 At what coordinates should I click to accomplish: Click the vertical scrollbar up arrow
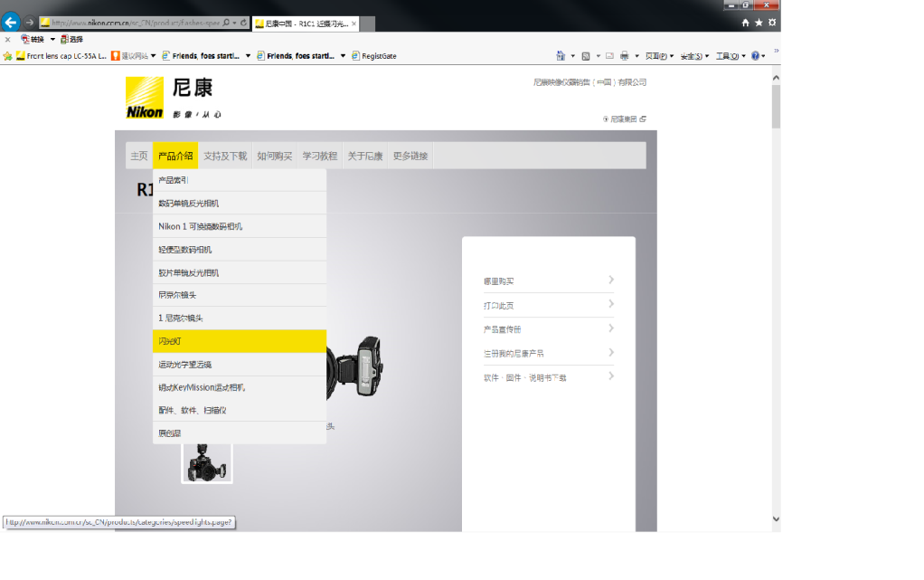(776, 77)
